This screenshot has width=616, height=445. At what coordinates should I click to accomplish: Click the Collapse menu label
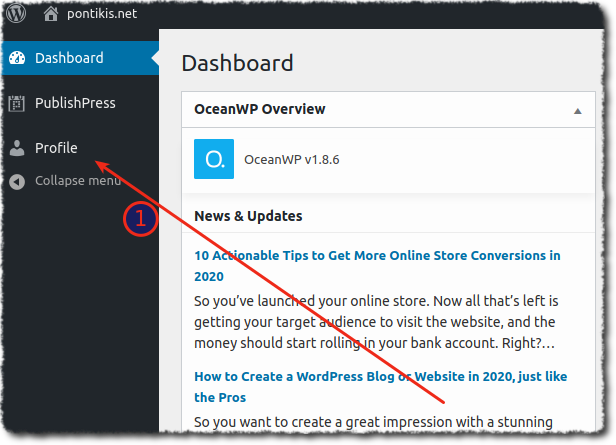pos(78,181)
